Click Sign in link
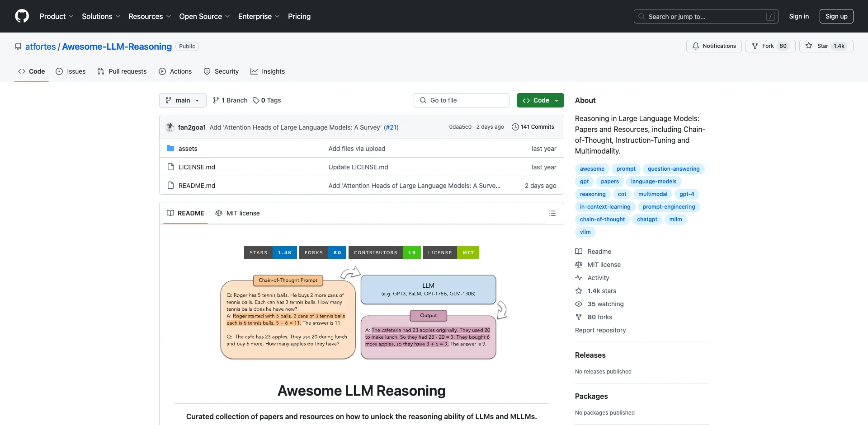Image resolution: width=868 pixels, height=425 pixels. click(799, 16)
